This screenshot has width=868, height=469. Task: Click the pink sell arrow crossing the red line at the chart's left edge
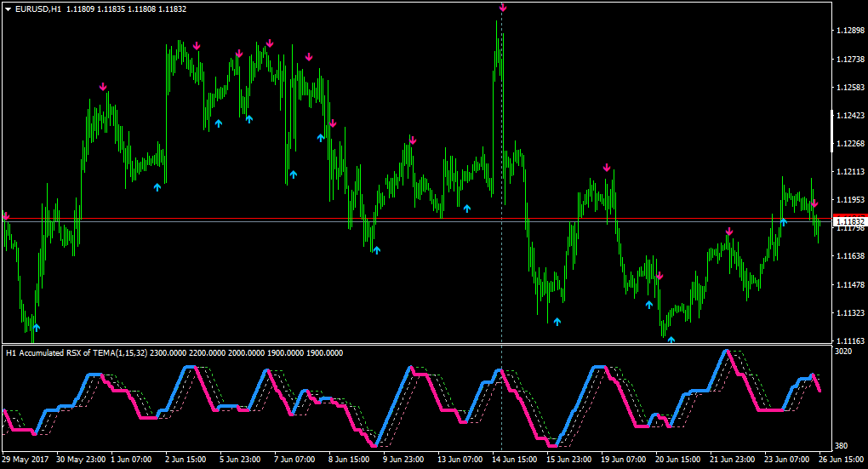click(x=6, y=216)
